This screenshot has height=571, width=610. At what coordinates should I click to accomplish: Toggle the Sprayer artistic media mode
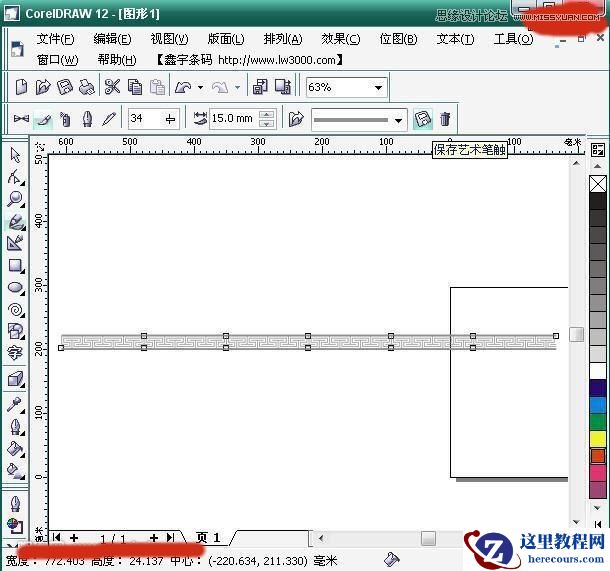pyautogui.click(x=65, y=119)
